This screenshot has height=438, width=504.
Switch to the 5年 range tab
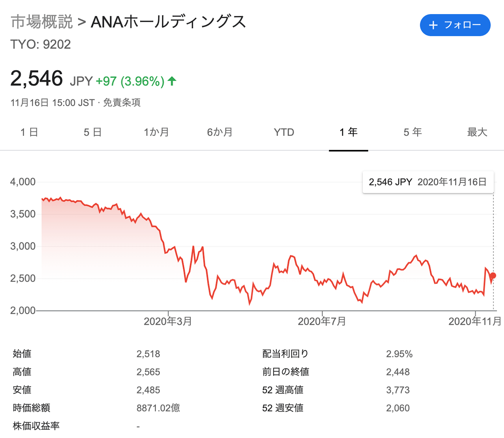pyautogui.click(x=413, y=132)
